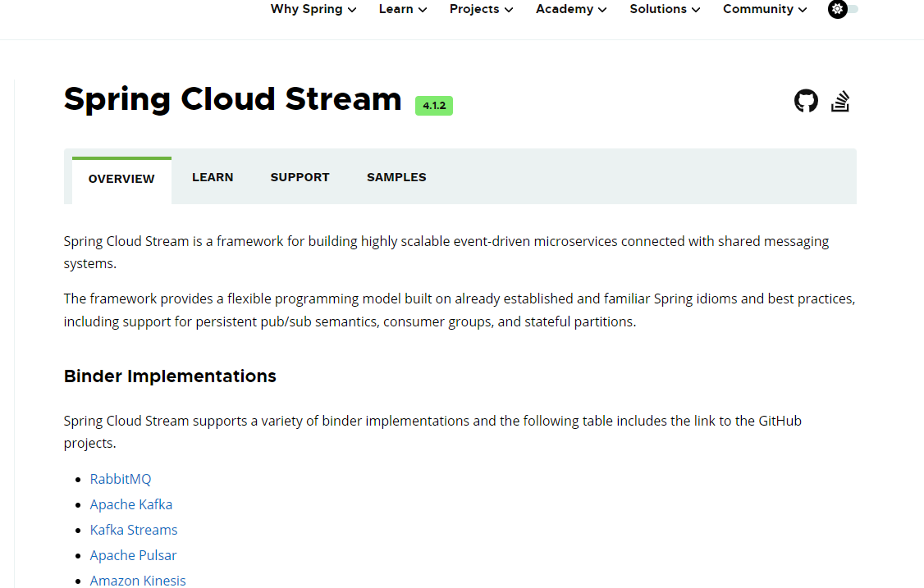Open the Academy dropdown
Screen dimensions: 924x588
(570, 9)
